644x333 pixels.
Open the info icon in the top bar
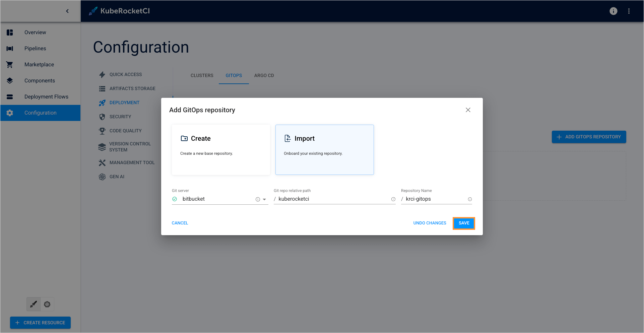613,11
